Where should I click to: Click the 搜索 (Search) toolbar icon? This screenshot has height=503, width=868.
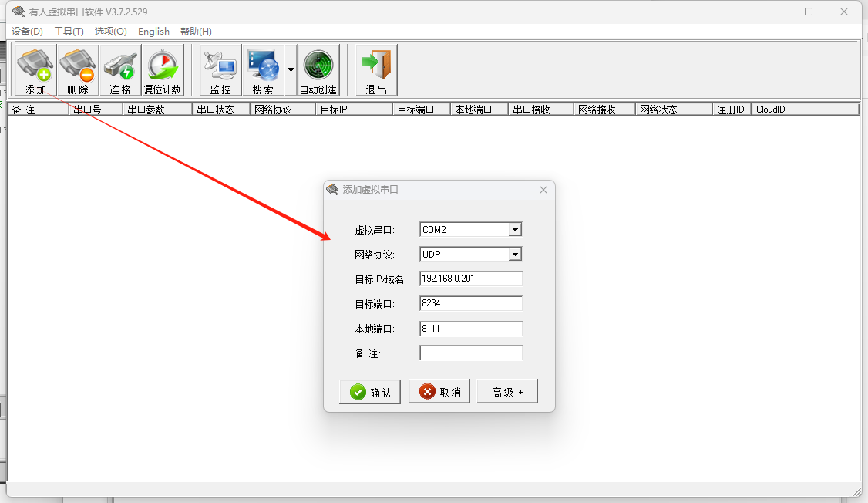point(263,71)
